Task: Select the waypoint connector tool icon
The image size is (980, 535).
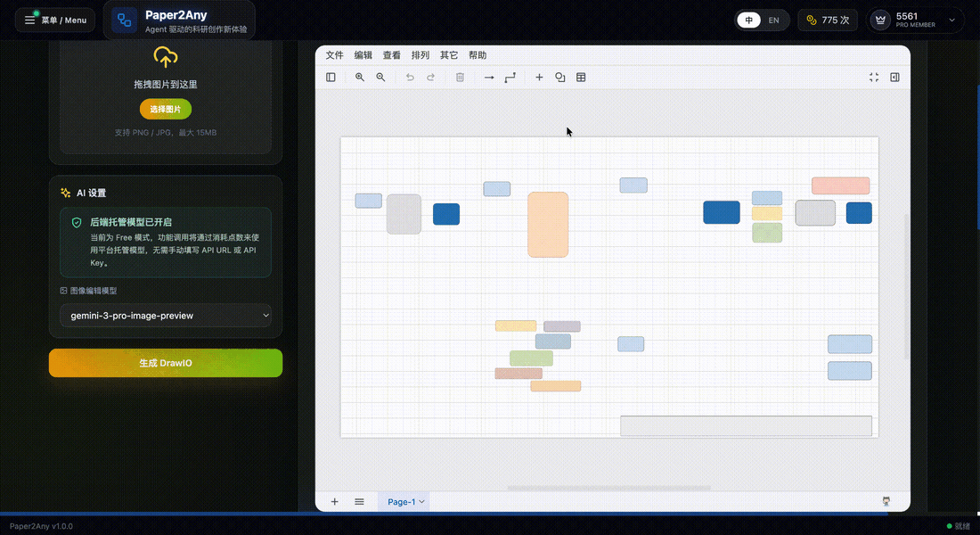Action: tap(510, 78)
